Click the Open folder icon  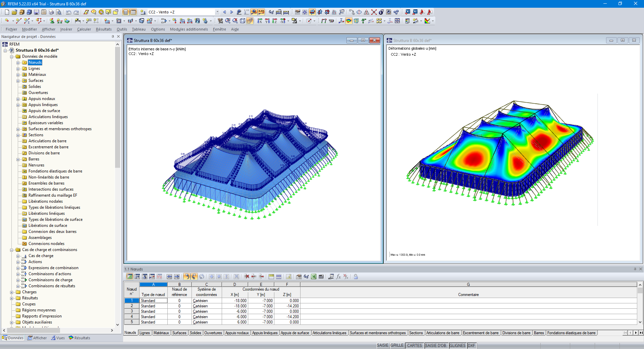(x=14, y=12)
